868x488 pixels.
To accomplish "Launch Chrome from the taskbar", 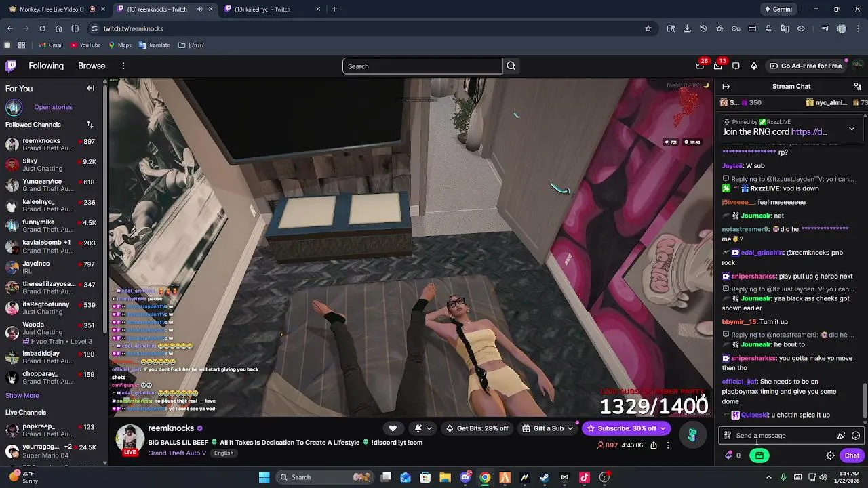I will click(x=485, y=477).
